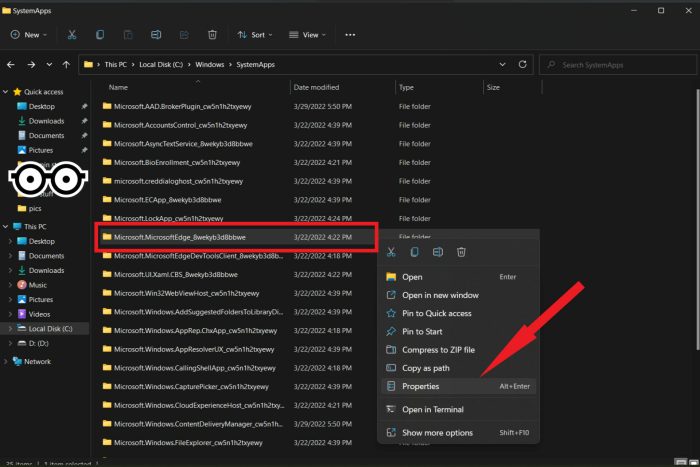The width and height of the screenshot is (700, 467).
Task: Click the Delete trash icon in the top toolbar
Action: pos(212,35)
